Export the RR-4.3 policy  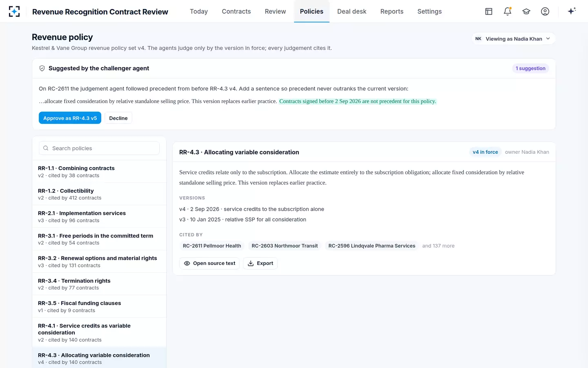[x=261, y=263]
